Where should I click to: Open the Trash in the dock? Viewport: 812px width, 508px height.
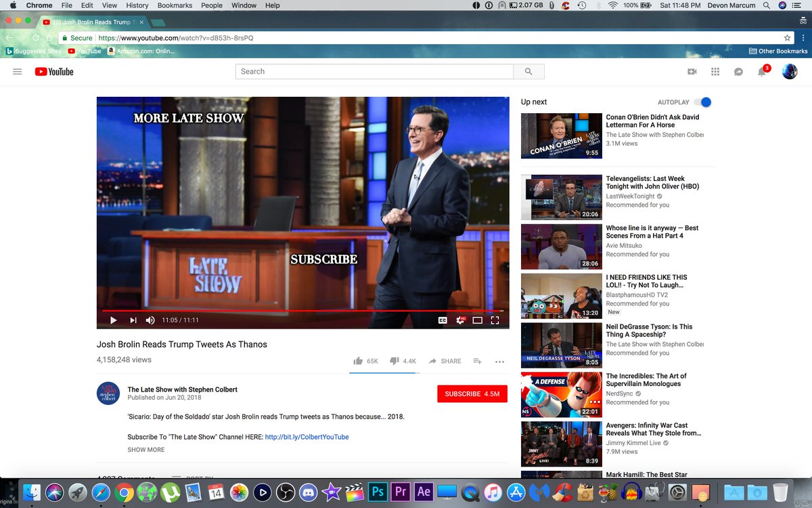click(x=780, y=492)
